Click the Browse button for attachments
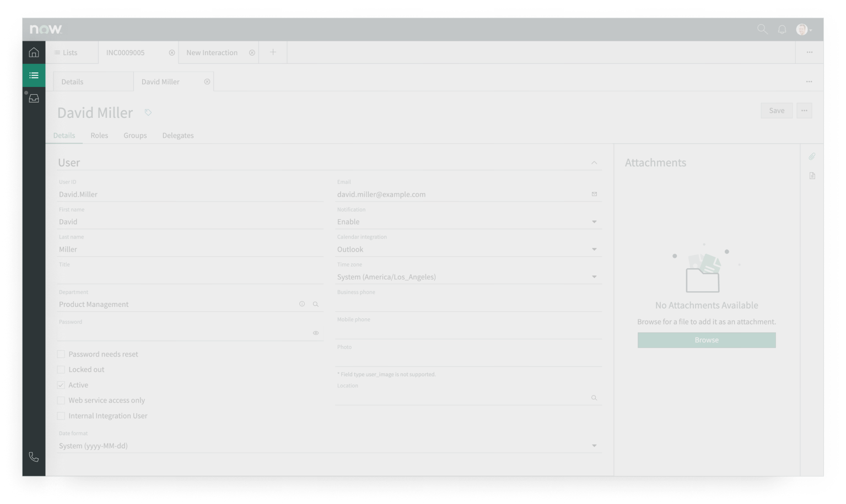This screenshot has width=846, height=504. pos(707,340)
